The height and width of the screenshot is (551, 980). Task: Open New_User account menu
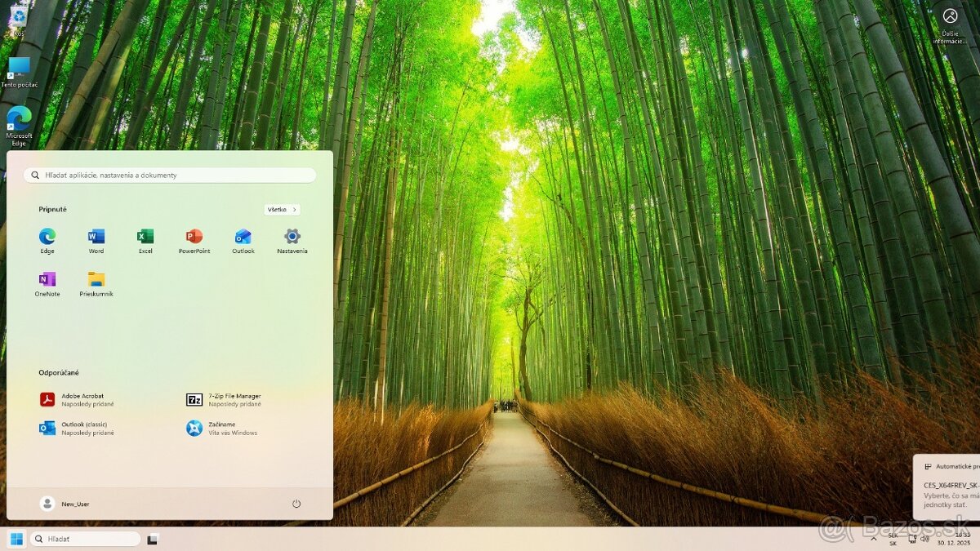click(x=65, y=504)
